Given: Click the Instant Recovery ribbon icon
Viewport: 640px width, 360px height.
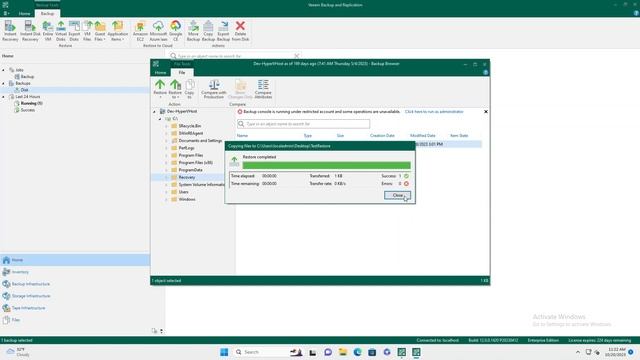Looking at the screenshot, I should tap(10, 31).
